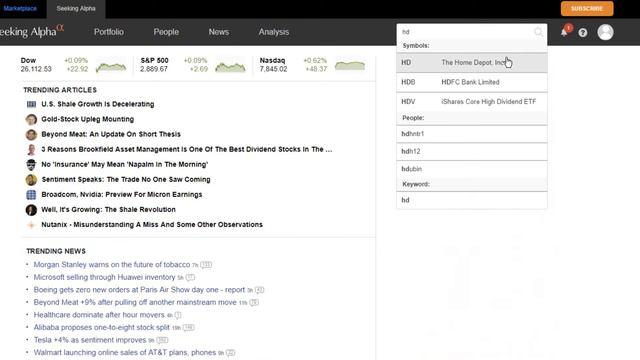Open the Analysis menu
This screenshot has width=640, height=360.
273,32
